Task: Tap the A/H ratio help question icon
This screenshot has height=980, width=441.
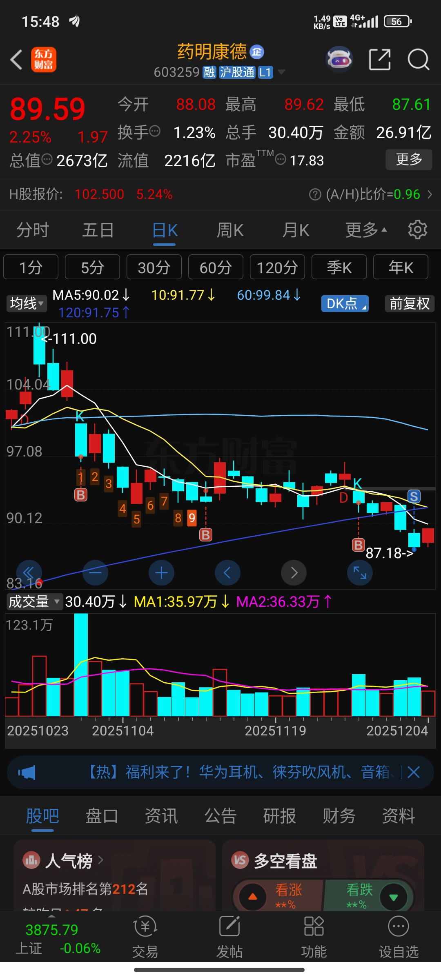Action: pyautogui.click(x=315, y=194)
